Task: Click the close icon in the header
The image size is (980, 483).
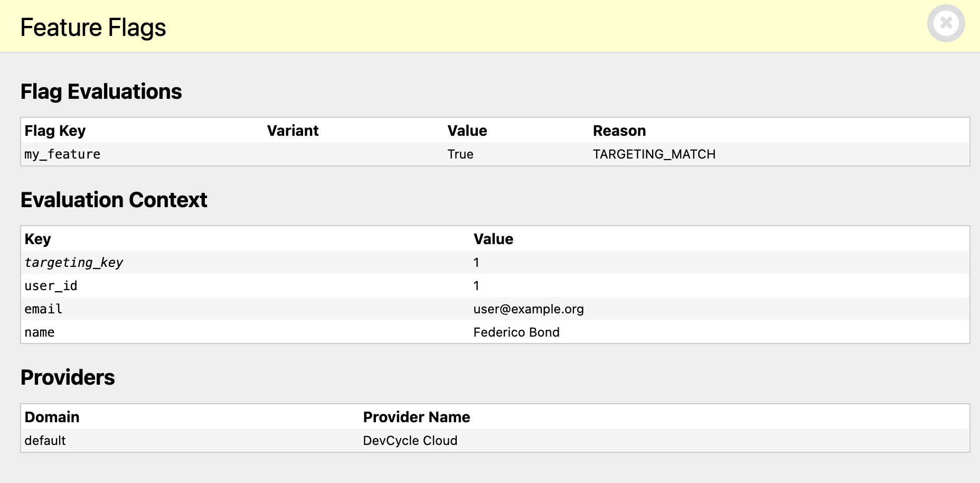Action: (x=946, y=23)
